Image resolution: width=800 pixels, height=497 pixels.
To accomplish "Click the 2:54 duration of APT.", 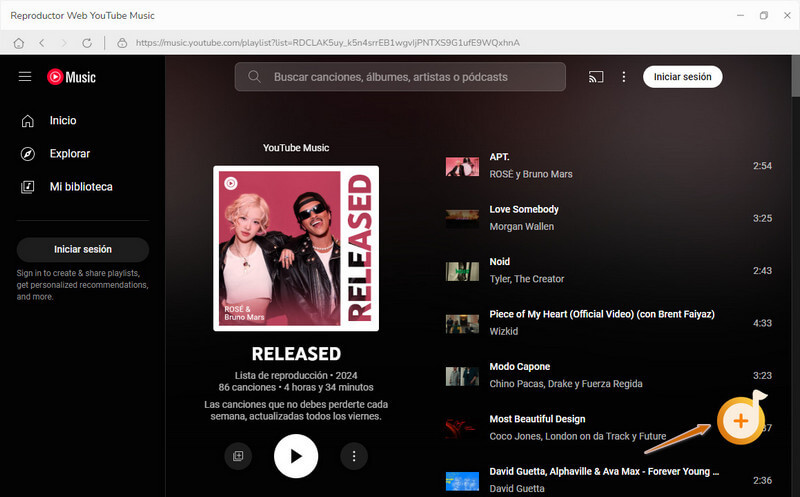I will pos(762,166).
